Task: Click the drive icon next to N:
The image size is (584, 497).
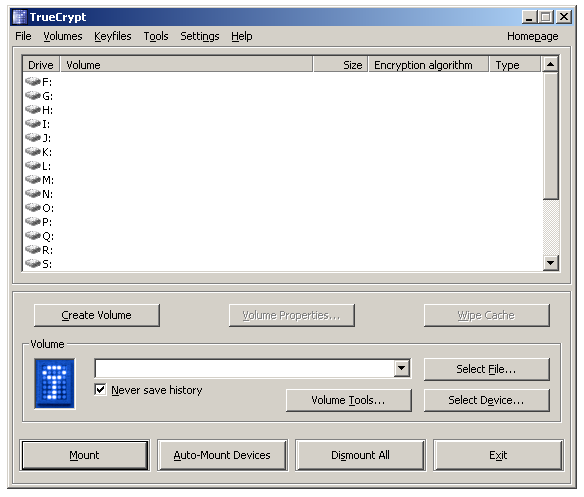Action: (x=33, y=194)
